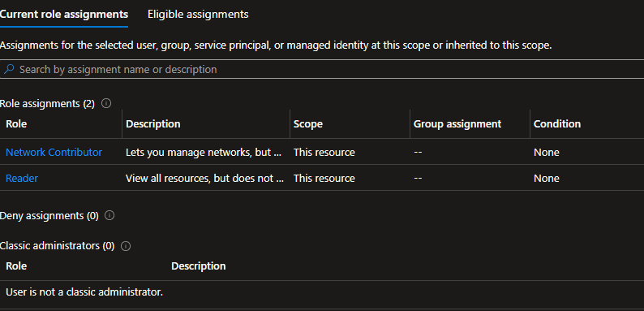644x311 pixels.
Task: Select Reader row description text
Action: (x=205, y=178)
